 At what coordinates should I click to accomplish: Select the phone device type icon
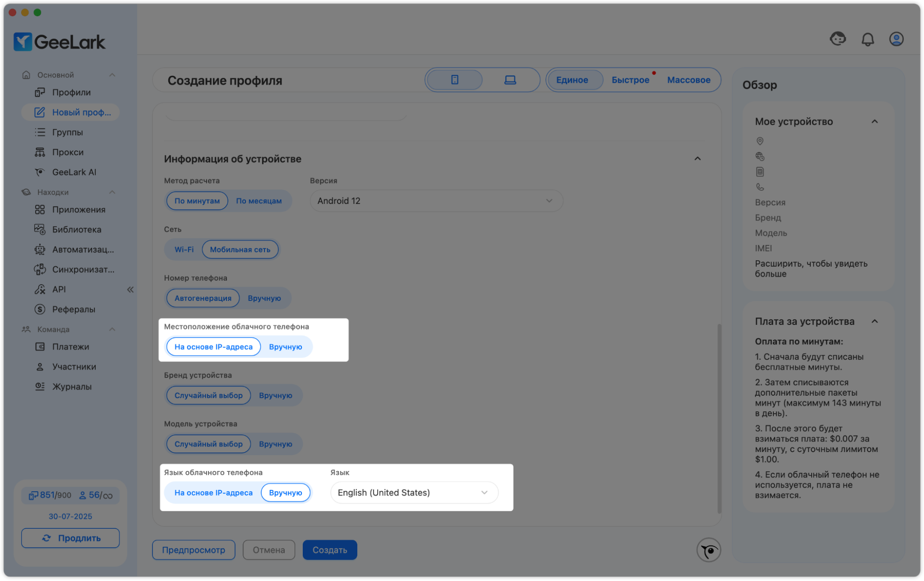pyautogui.click(x=454, y=80)
